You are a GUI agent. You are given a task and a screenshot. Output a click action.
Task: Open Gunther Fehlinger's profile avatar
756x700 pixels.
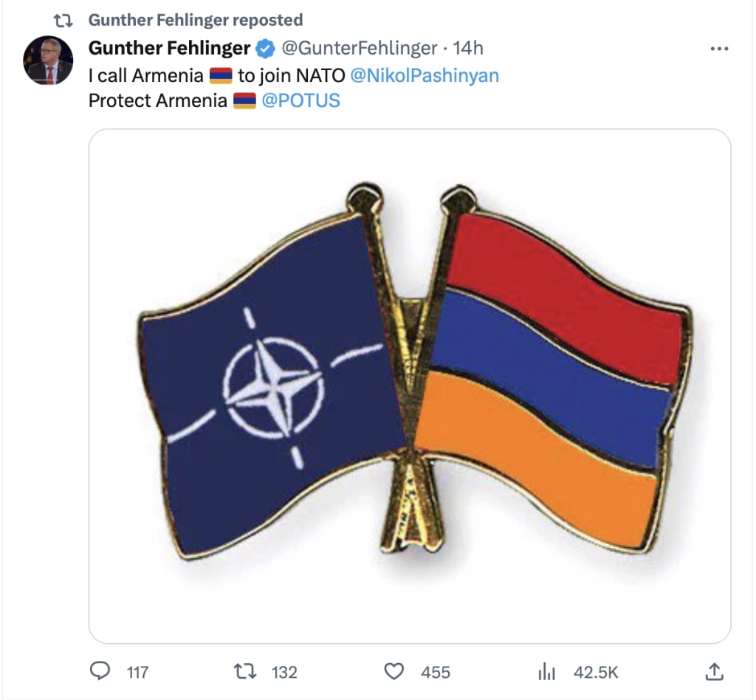[x=48, y=61]
